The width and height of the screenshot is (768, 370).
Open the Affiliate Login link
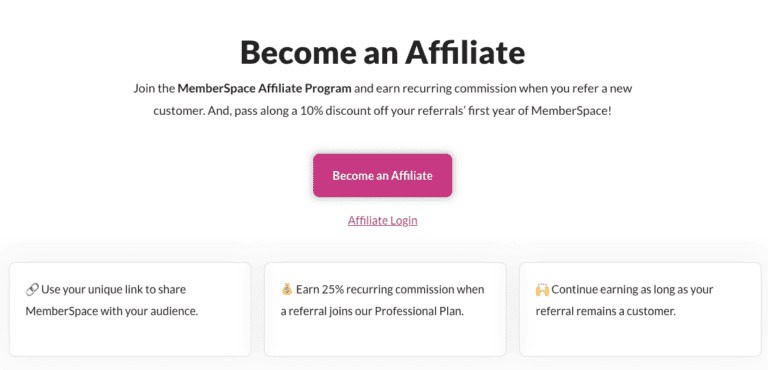(x=383, y=221)
